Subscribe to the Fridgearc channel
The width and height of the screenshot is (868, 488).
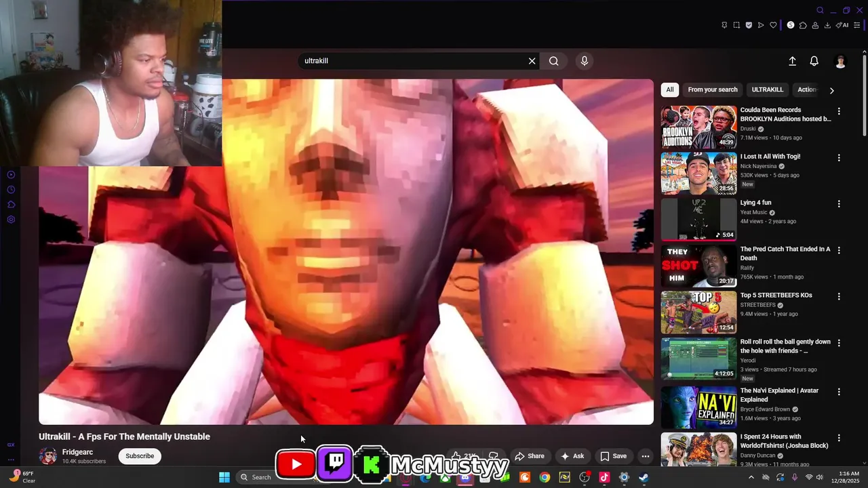coord(140,456)
